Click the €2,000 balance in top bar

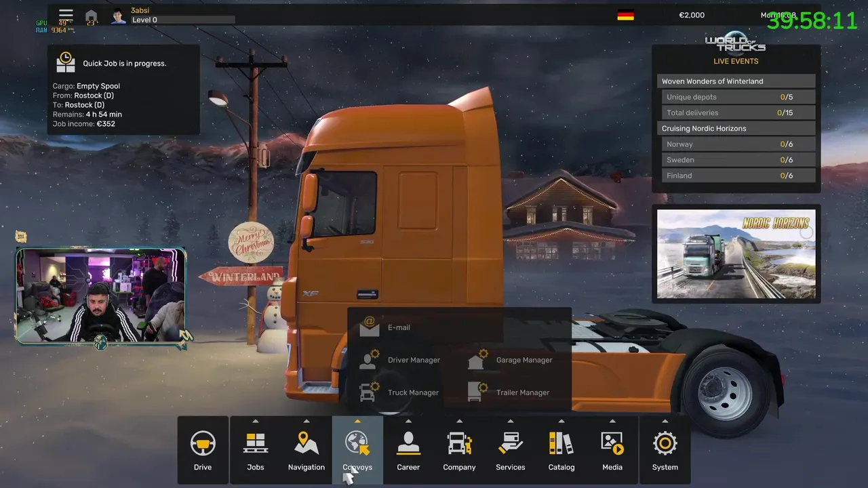click(692, 15)
